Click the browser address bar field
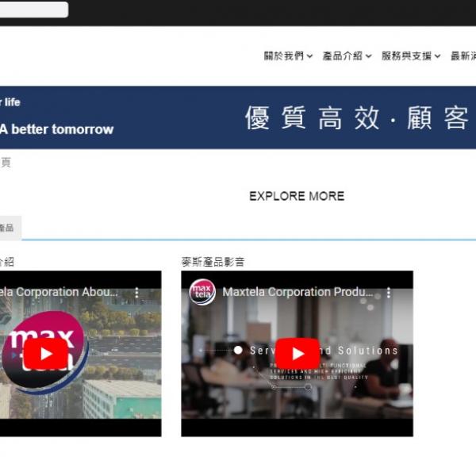This screenshot has width=476, height=476. (33, 10)
